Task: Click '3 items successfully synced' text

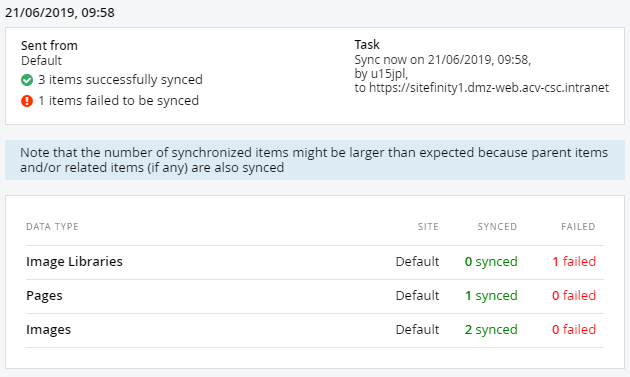Action: tap(120, 80)
